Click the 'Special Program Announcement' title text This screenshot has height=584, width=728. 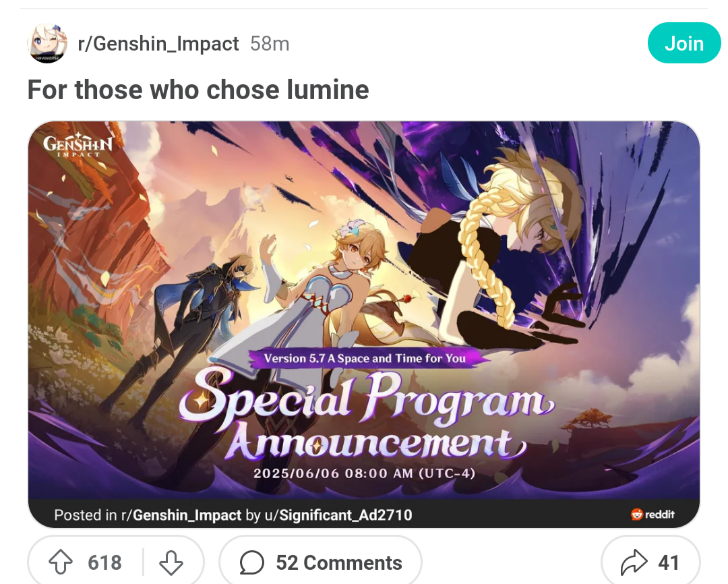point(367,415)
